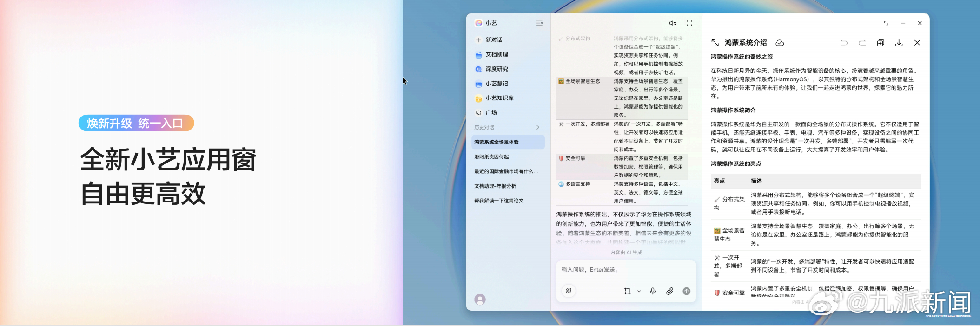The width and height of the screenshot is (980, 326).
Task: Click the deep thinking atom icon
Action: point(569,291)
